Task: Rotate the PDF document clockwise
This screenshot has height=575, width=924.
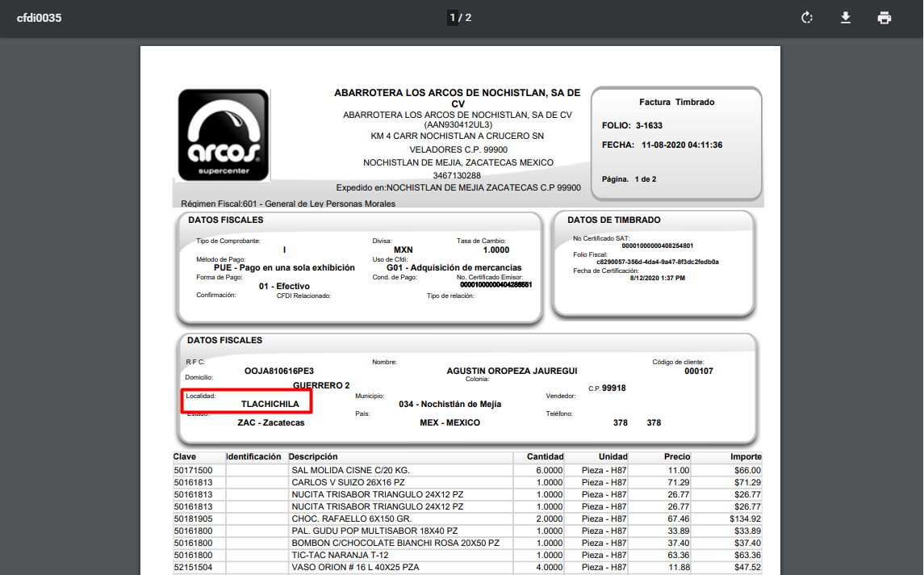Action: 807,18
